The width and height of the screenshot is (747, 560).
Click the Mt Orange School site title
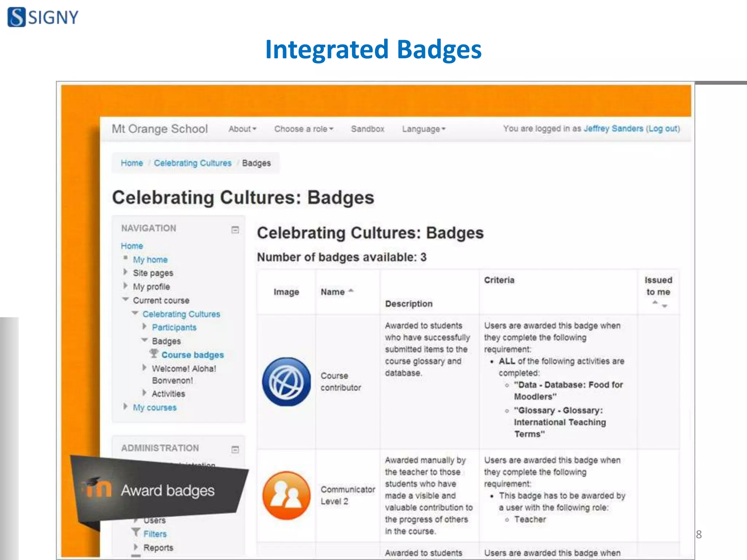pyautogui.click(x=160, y=129)
